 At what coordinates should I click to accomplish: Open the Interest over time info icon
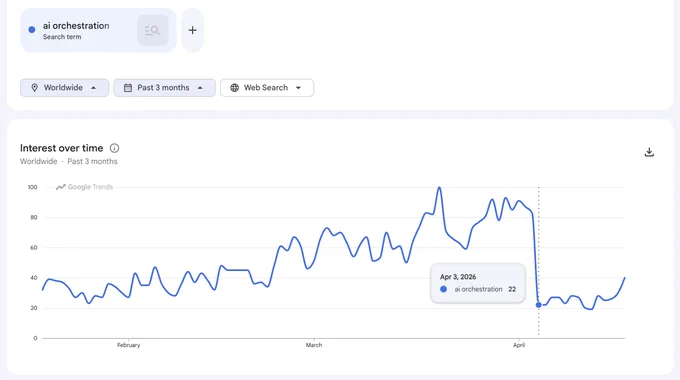(114, 148)
